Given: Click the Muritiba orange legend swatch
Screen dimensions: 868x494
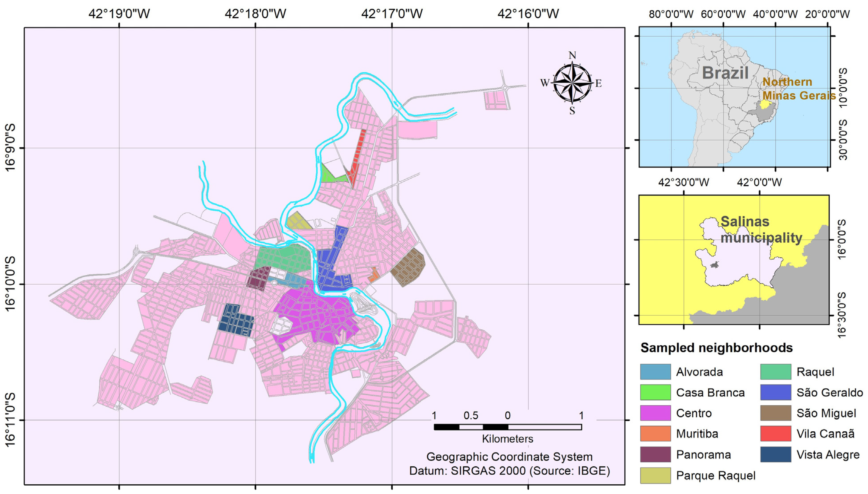Looking at the screenshot, I should click(x=655, y=434).
